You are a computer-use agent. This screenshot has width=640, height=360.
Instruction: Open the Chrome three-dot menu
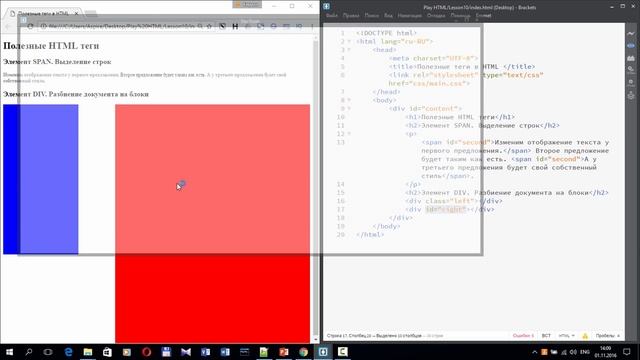point(312,26)
